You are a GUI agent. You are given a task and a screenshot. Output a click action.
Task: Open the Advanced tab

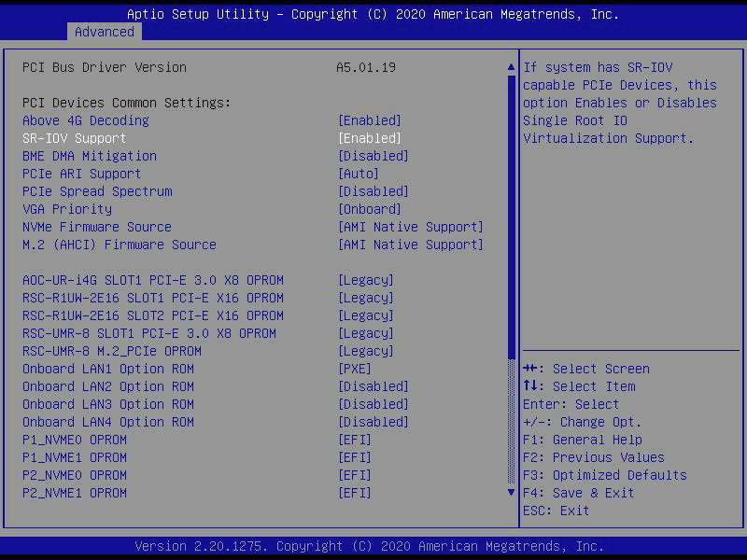[x=105, y=32]
